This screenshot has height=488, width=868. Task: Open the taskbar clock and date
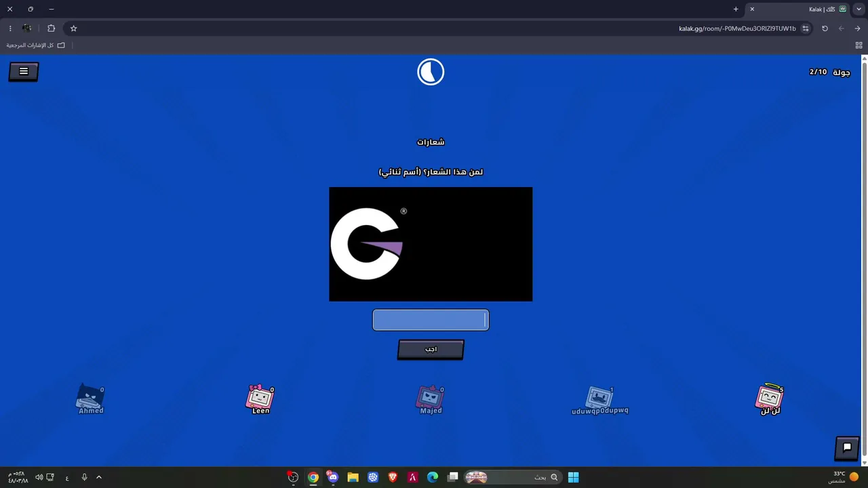tap(18, 477)
